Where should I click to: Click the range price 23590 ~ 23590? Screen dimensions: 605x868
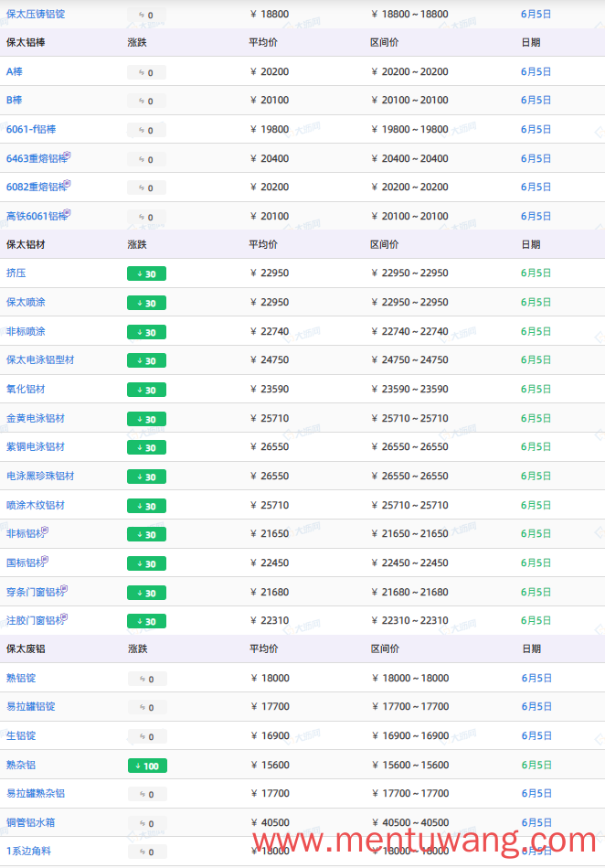409,389
